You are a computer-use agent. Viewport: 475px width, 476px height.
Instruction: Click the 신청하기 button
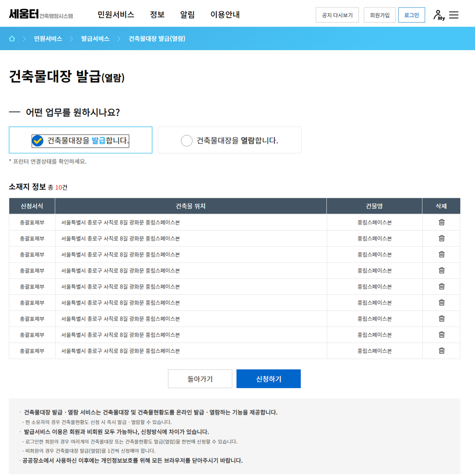coord(268,378)
